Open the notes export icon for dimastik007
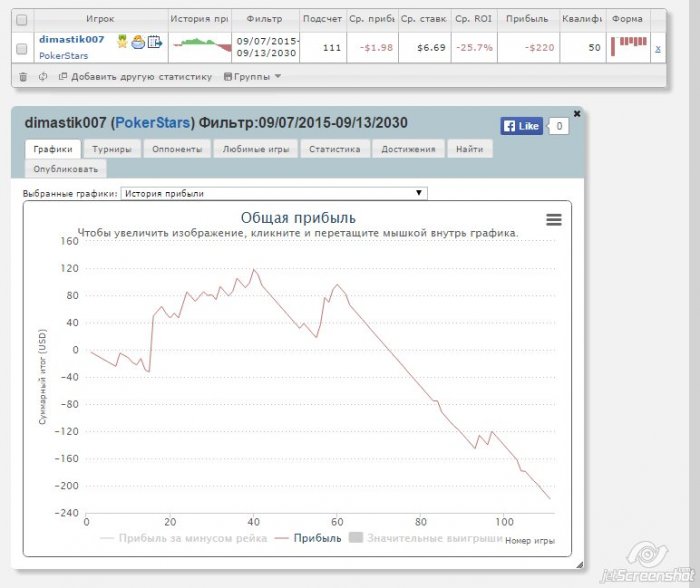Image resolution: width=700 pixels, height=588 pixels. point(154,42)
